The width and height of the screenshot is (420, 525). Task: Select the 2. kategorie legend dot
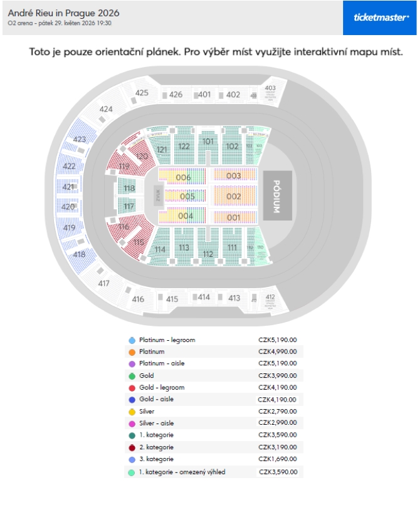click(132, 447)
